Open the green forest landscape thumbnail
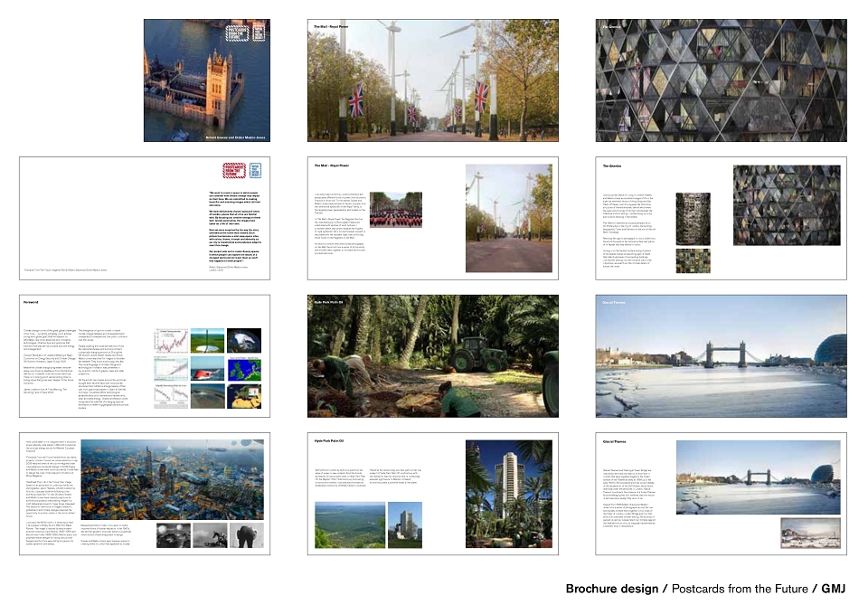This screenshot has height=614, width=868. [350, 525]
